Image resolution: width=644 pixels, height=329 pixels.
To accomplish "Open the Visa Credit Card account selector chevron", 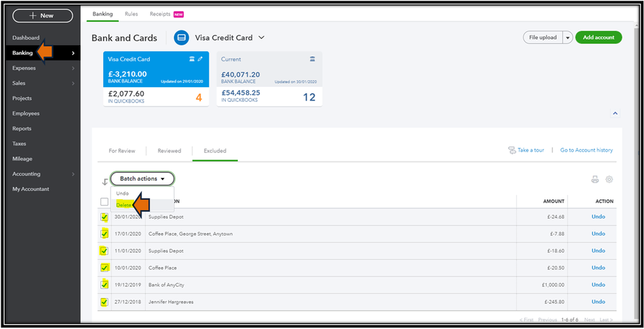I will pos(261,37).
